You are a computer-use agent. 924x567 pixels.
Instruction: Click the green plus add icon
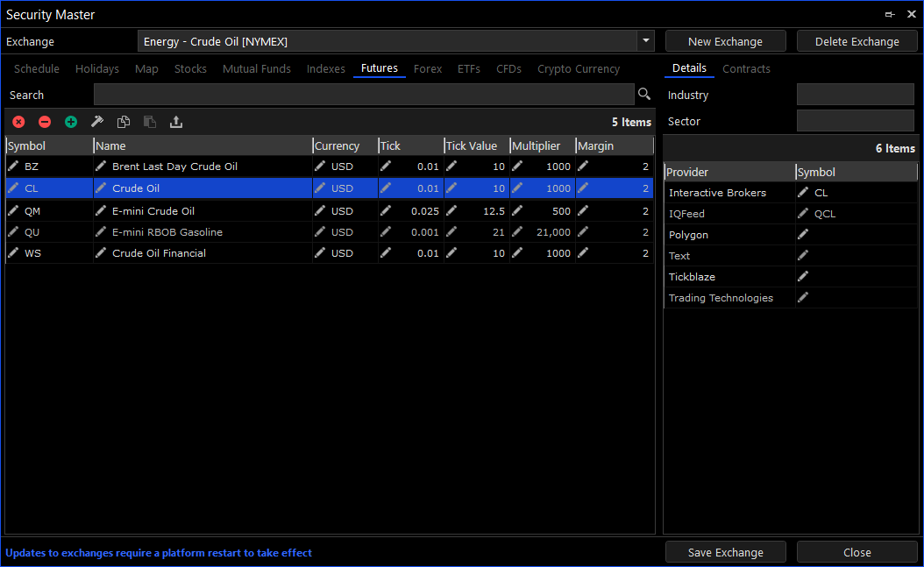[x=71, y=122]
